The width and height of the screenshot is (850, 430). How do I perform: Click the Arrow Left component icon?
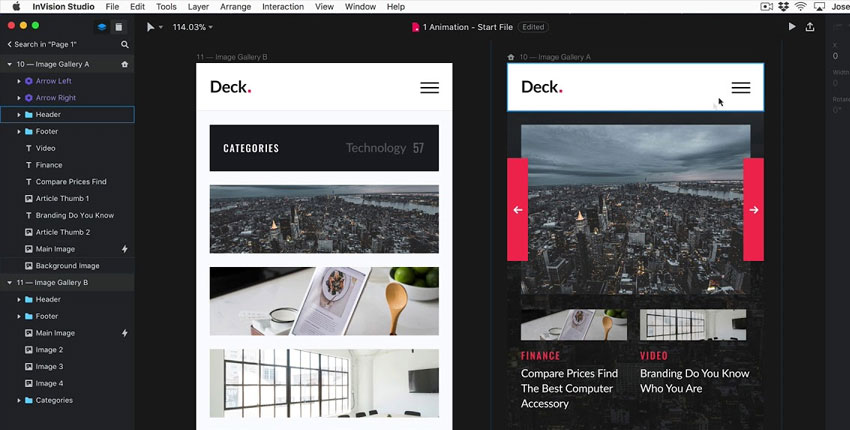click(29, 81)
